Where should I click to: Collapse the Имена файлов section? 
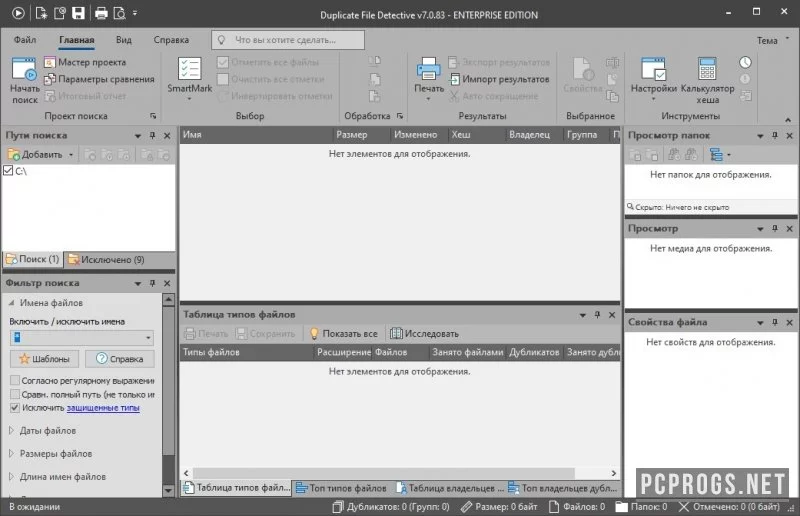point(12,303)
